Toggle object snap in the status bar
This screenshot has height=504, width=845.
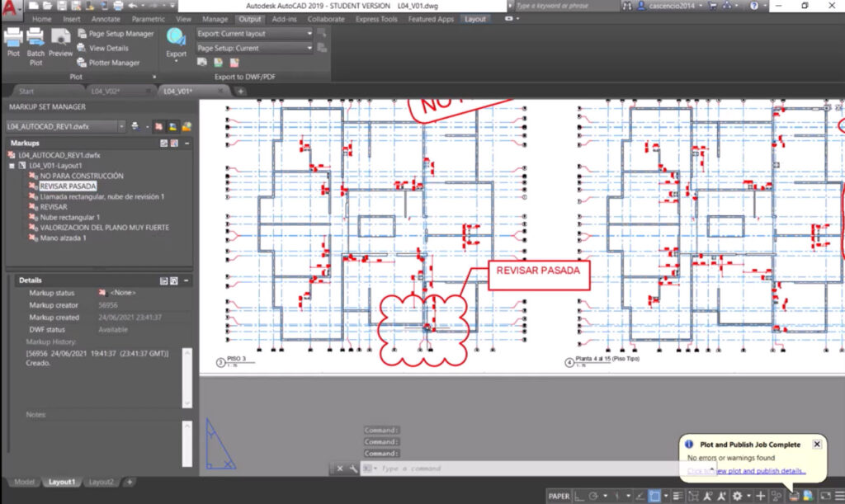coord(654,496)
